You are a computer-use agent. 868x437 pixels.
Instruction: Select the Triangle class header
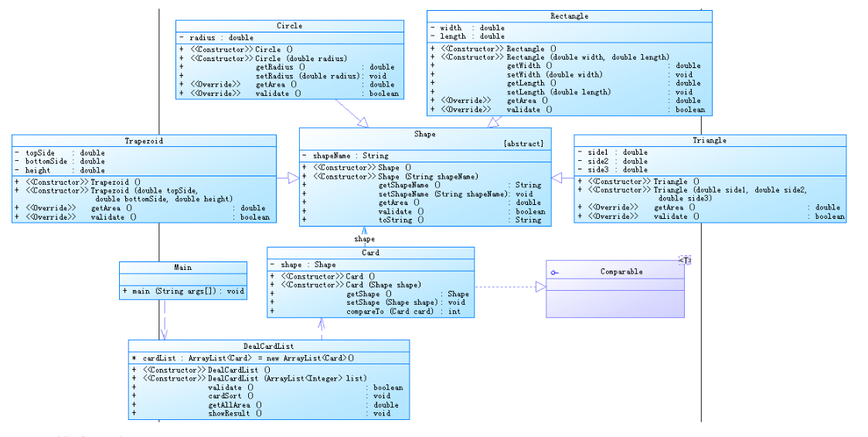[x=709, y=140]
